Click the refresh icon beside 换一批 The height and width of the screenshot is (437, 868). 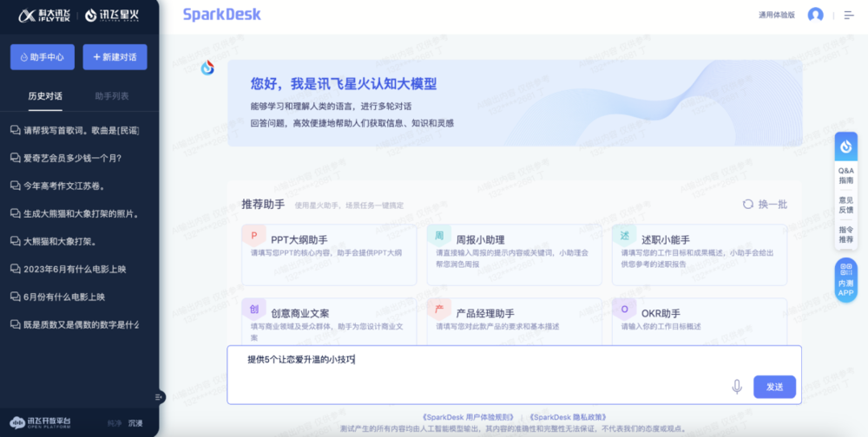(748, 204)
